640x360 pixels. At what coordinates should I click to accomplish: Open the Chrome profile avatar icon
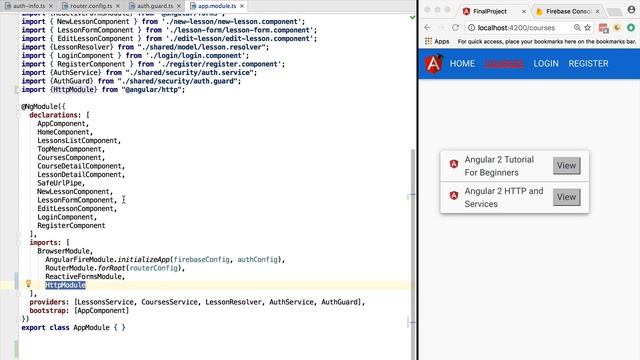point(631,10)
